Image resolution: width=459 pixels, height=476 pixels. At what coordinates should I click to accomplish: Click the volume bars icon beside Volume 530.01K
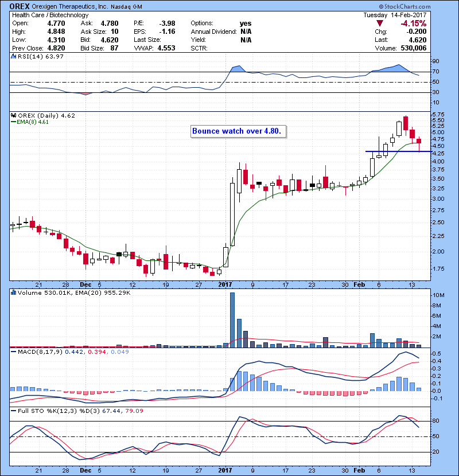(13, 292)
